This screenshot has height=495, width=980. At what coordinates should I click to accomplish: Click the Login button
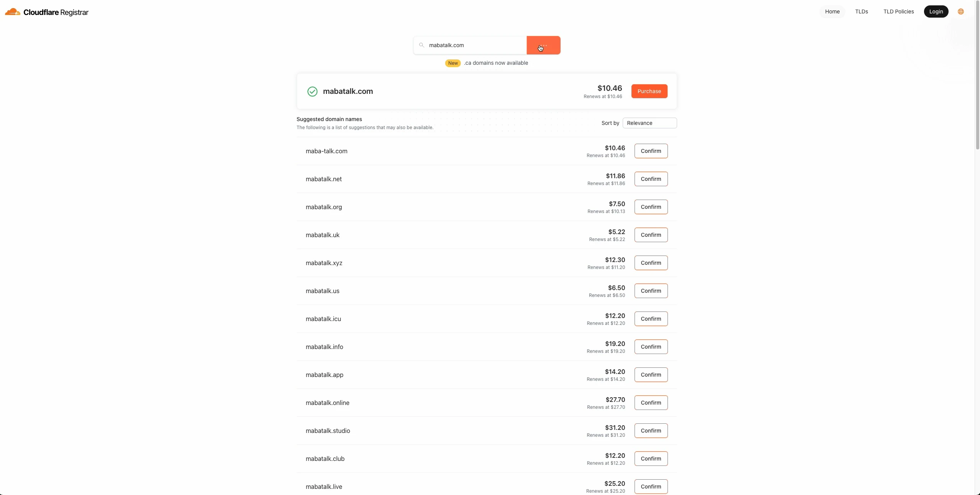[x=936, y=11]
